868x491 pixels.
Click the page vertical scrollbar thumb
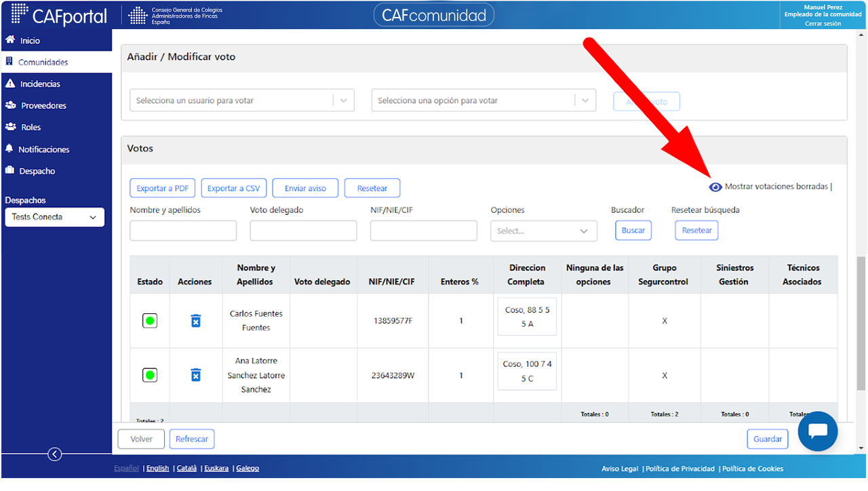coord(861,323)
